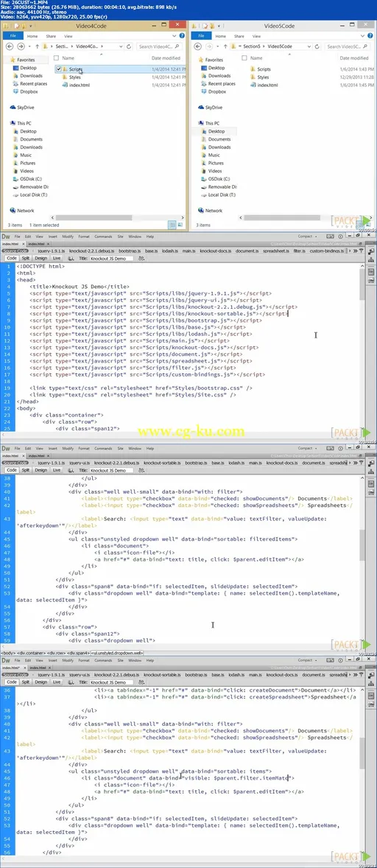The width and height of the screenshot is (377, 868).
Task: Open the Scripts folder icon in Video4Code
Action: [x=66, y=69]
